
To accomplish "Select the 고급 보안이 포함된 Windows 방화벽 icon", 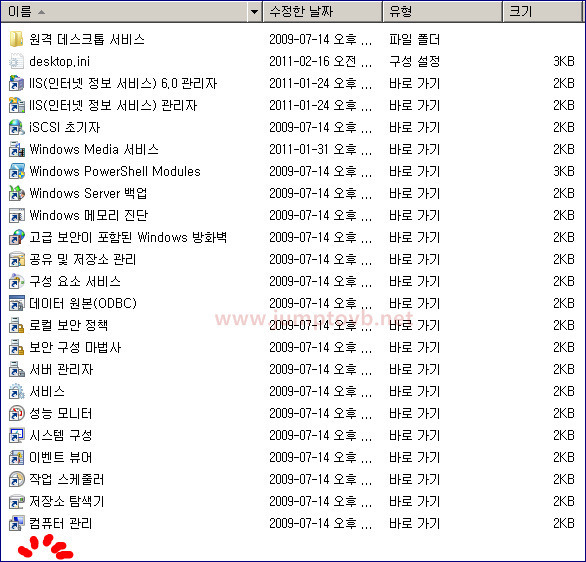I will pos(16,238).
